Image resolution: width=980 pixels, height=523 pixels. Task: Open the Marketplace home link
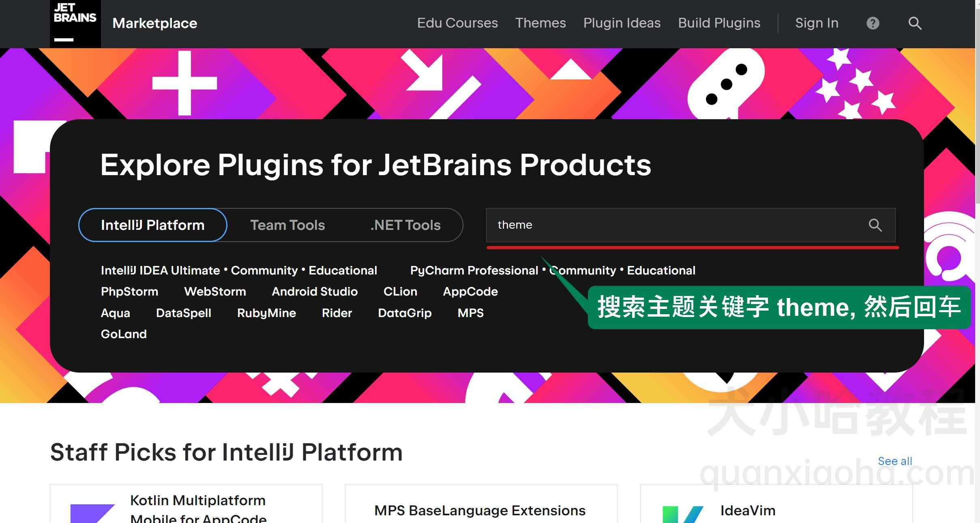154,23
